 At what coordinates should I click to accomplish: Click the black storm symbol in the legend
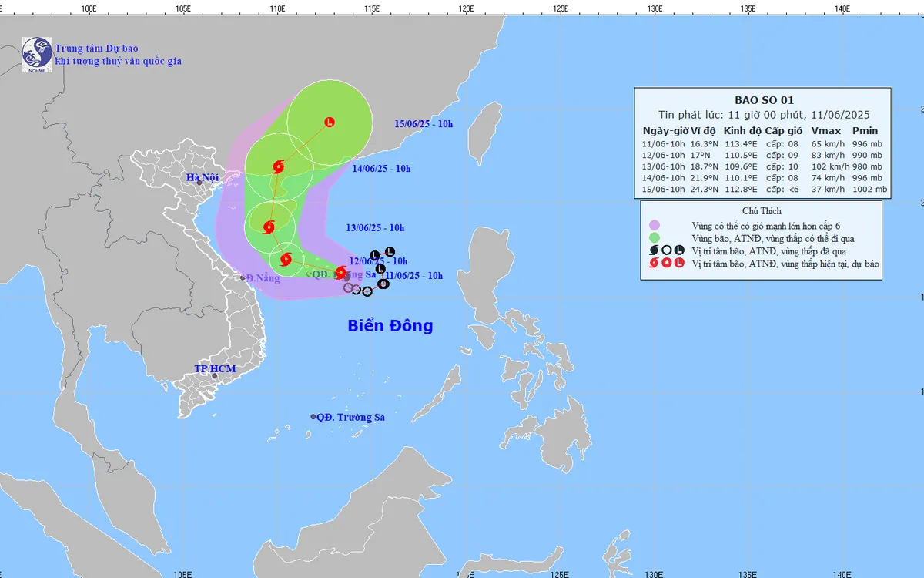(654, 250)
